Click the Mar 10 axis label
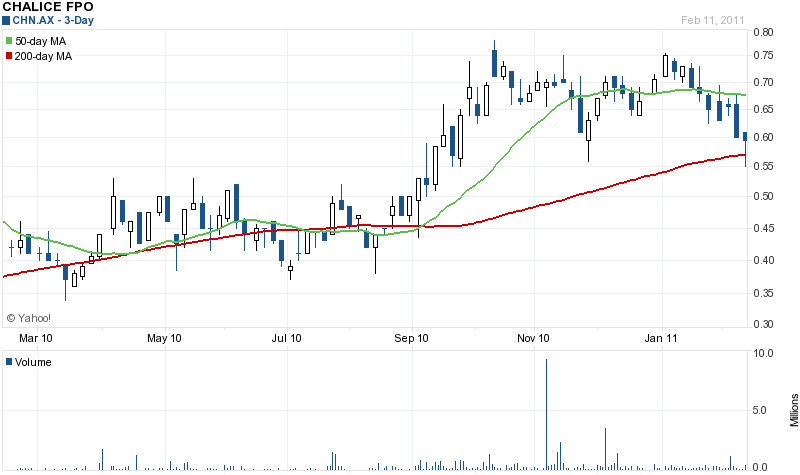The height and width of the screenshot is (475, 800). [36, 338]
